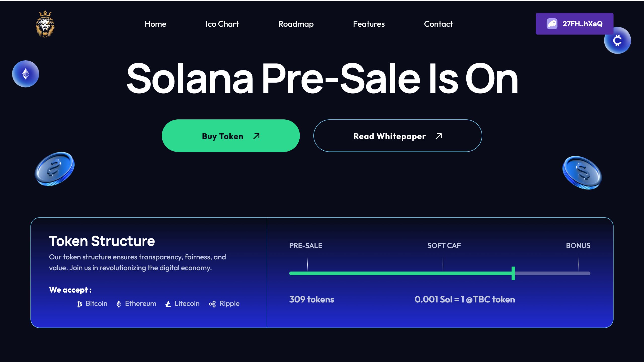Select the Ripple payment icon
The height and width of the screenshot is (362, 644).
click(x=212, y=304)
